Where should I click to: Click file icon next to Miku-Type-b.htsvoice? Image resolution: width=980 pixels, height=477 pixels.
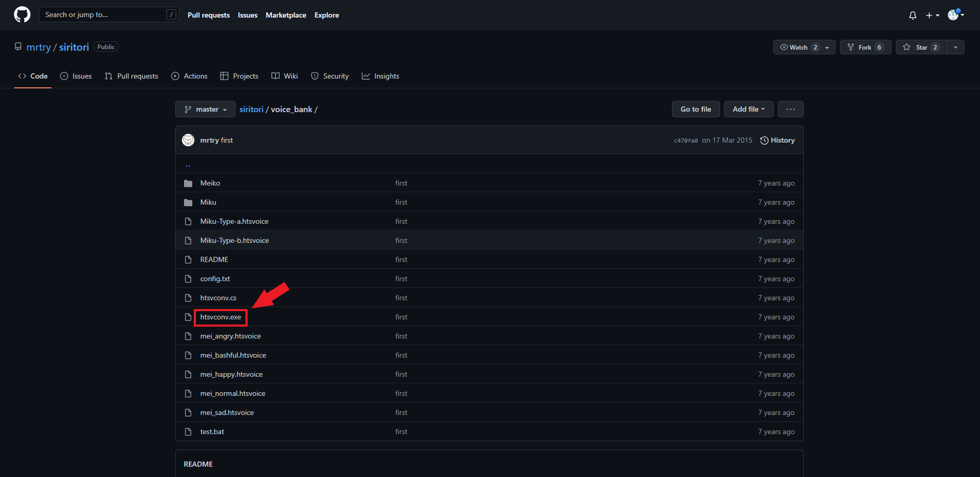coord(188,241)
